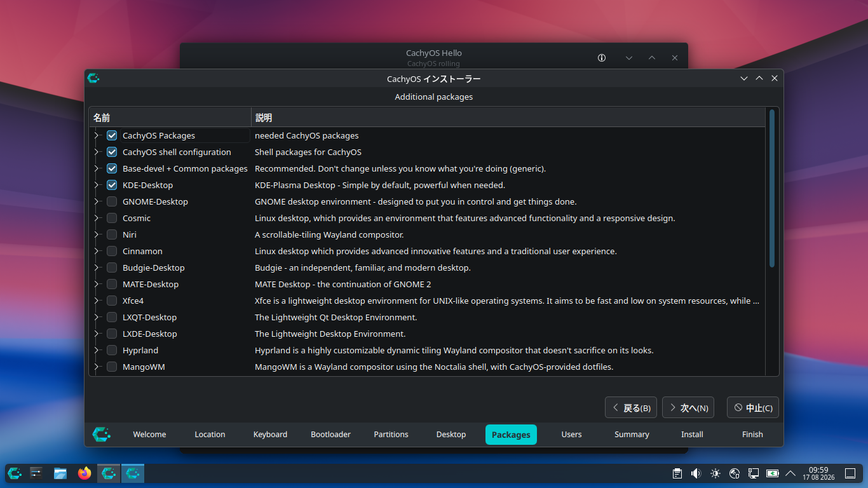The image size is (868, 488).
Task: Click the 'Cinnamon' row name
Action: pos(142,251)
